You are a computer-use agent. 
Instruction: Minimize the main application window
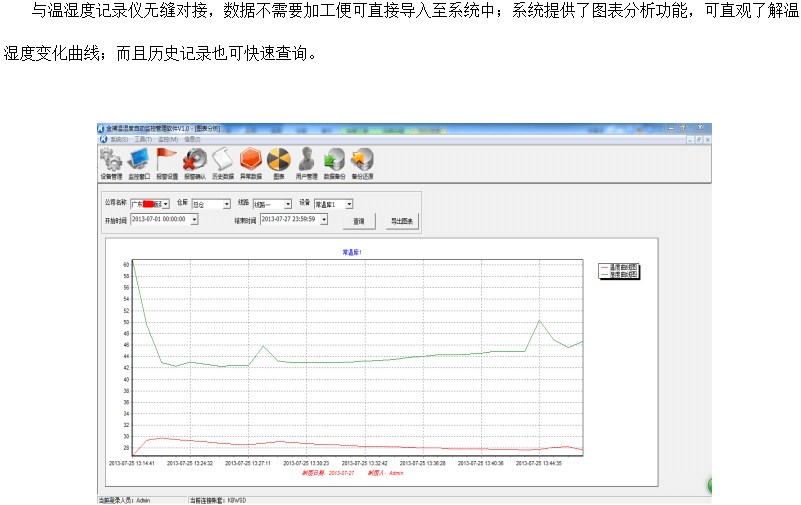click(671, 128)
